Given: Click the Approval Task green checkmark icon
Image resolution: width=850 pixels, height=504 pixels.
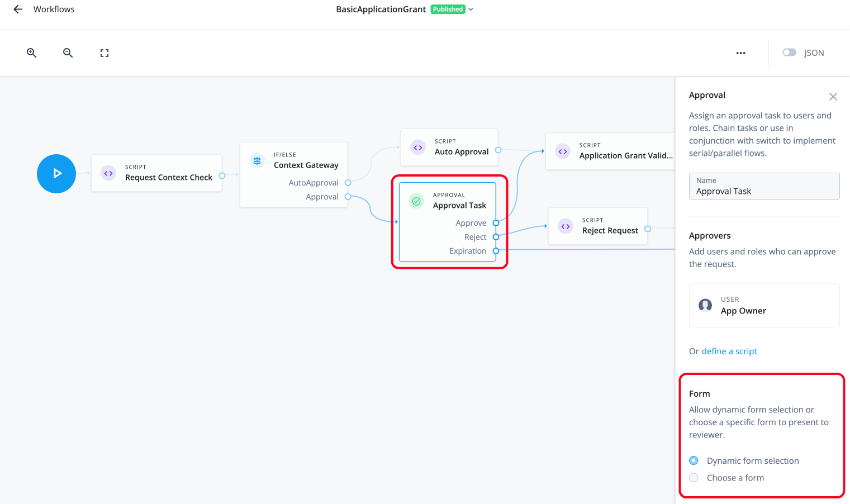Looking at the screenshot, I should coord(416,201).
